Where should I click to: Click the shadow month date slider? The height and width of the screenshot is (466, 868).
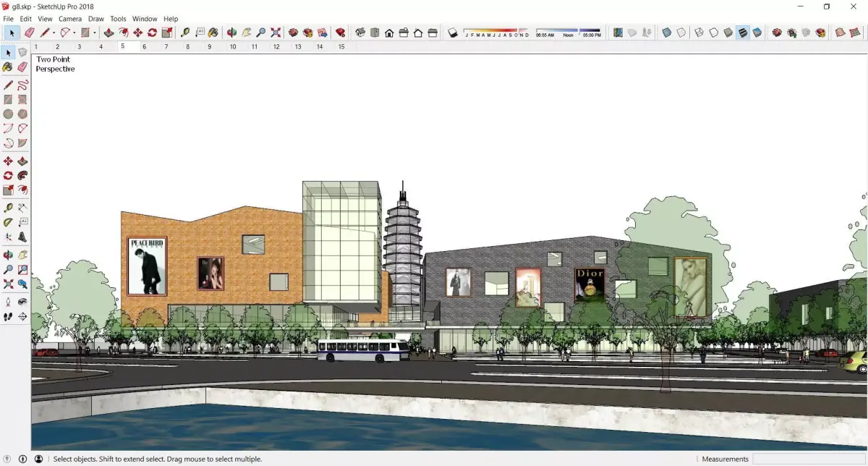click(x=496, y=33)
